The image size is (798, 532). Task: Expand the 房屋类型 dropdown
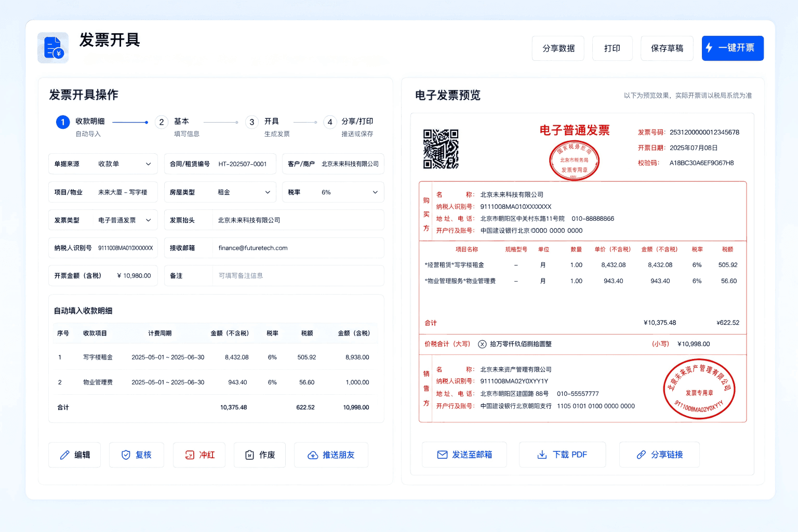click(220, 192)
